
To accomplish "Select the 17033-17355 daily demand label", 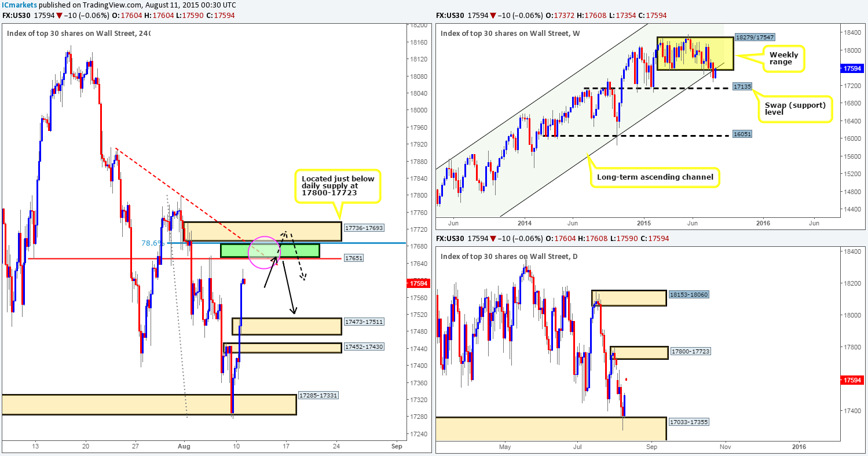I will pyautogui.click(x=688, y=422).
